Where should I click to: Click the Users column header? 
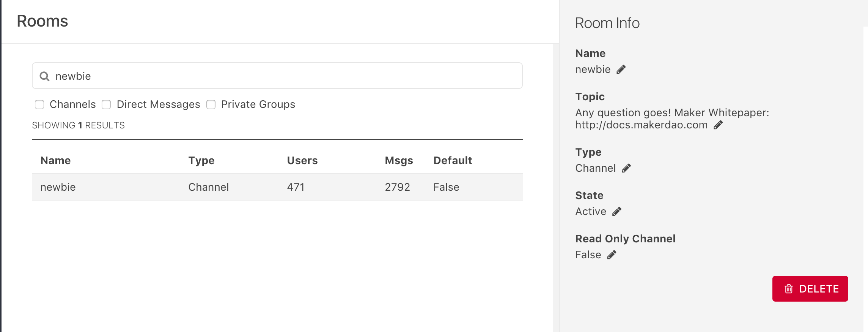tap(302, 160)
